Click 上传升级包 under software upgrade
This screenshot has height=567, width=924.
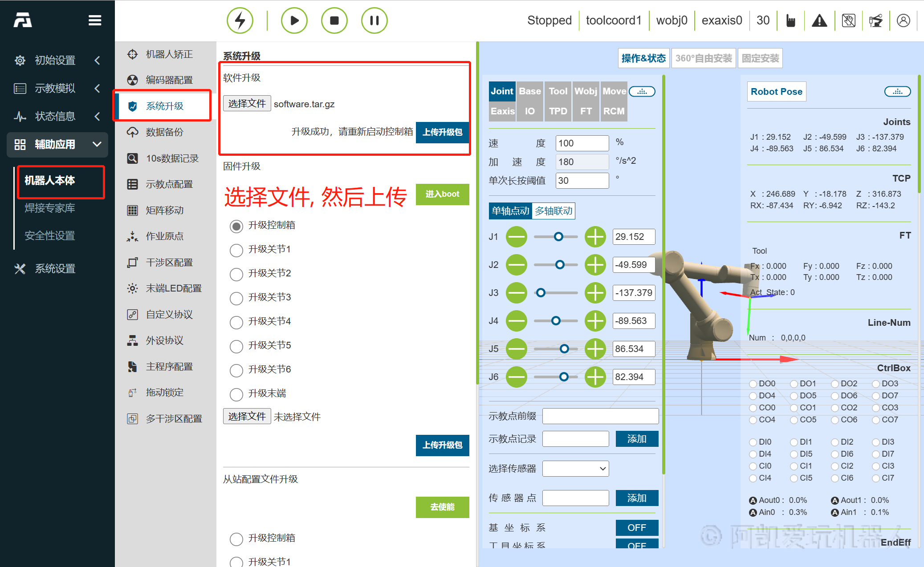click(442, 132)
